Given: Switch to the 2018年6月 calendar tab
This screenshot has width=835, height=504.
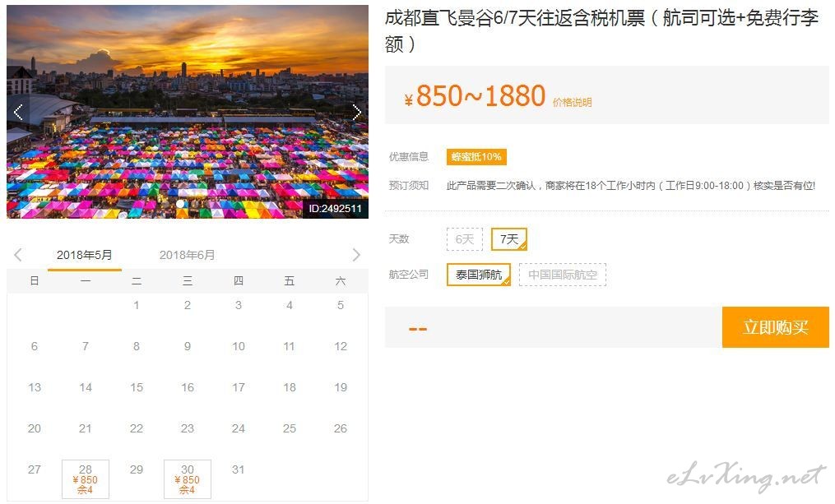Looking at the screenshot, I should (187, 255).
